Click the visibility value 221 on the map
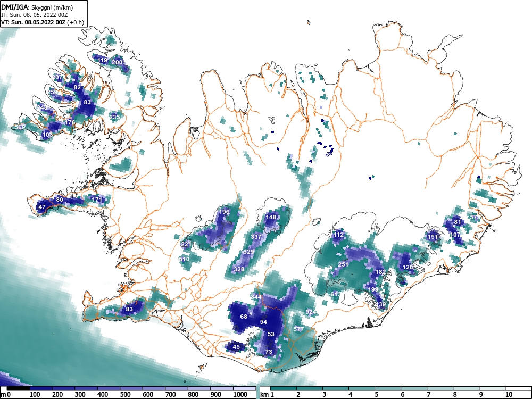 [186, 244]
